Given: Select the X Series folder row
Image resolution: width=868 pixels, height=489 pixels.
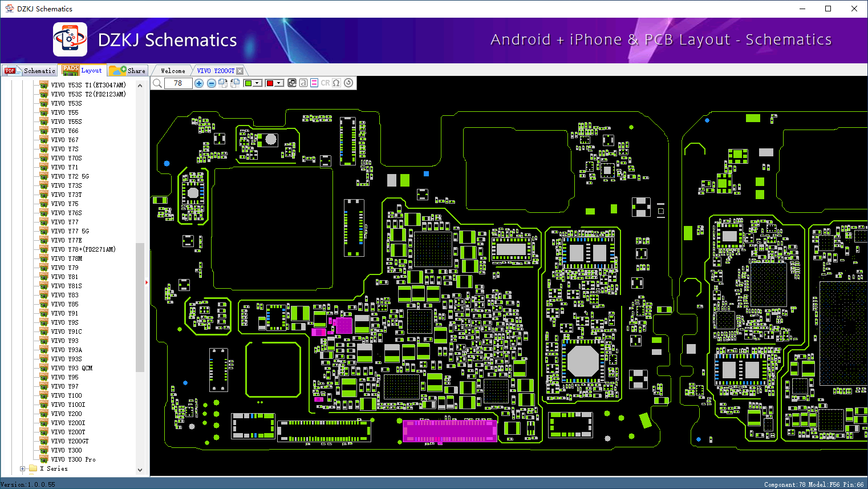Looking at the screenshot, I should tap(54, 468).
